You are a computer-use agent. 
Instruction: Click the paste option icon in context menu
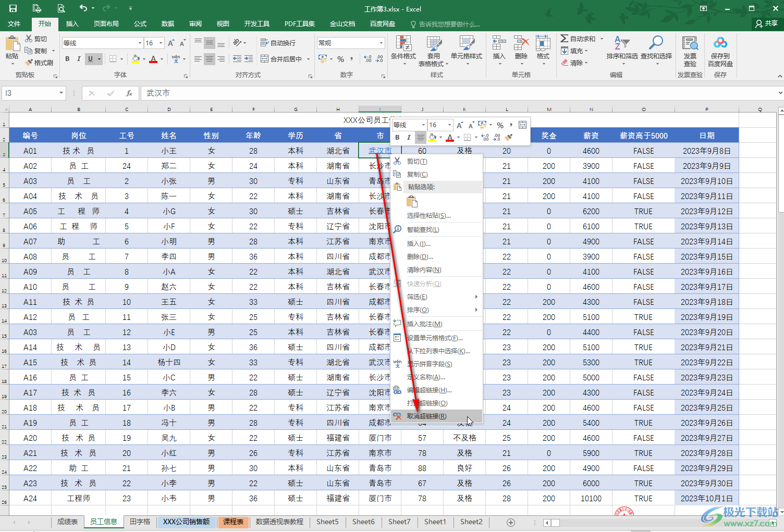pyautogui.click(x=412, y=202)
